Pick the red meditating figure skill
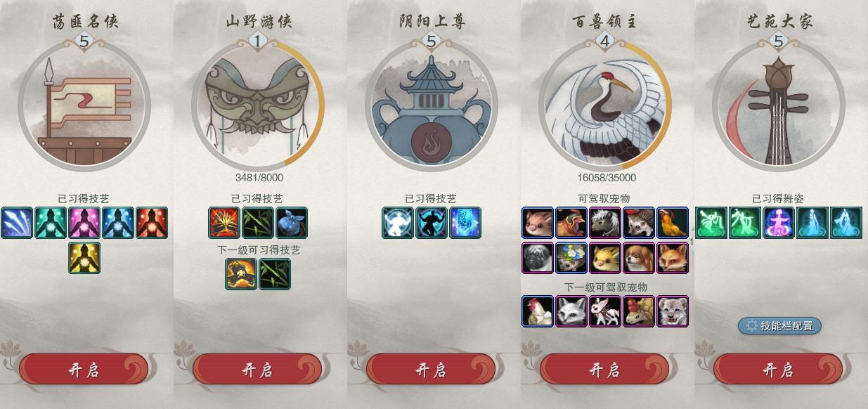 tap(152, 223)
